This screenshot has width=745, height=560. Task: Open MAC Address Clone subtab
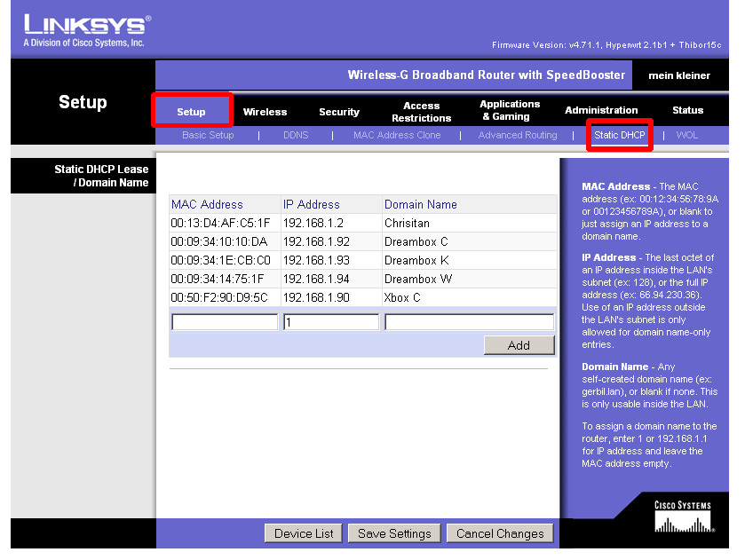coord(396,135)
